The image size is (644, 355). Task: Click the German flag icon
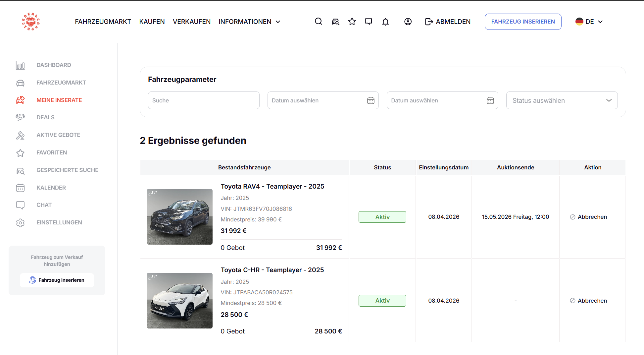[579, 22]
